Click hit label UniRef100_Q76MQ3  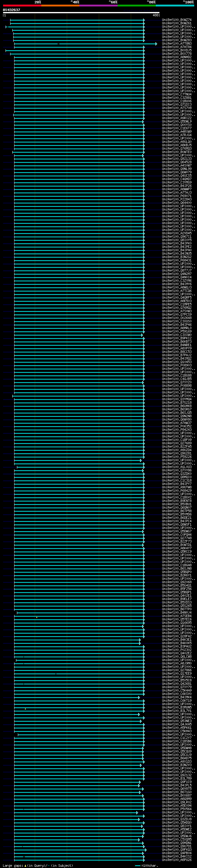point(177,149)
